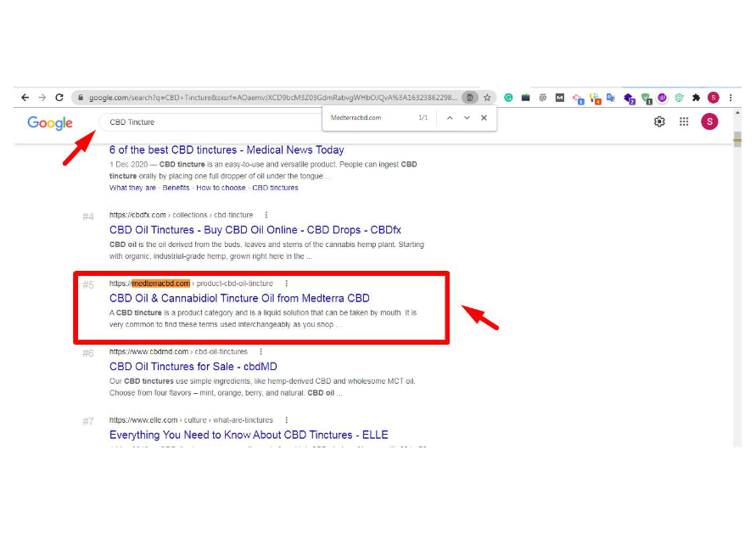Open the Google apps grid

(684, 121)
